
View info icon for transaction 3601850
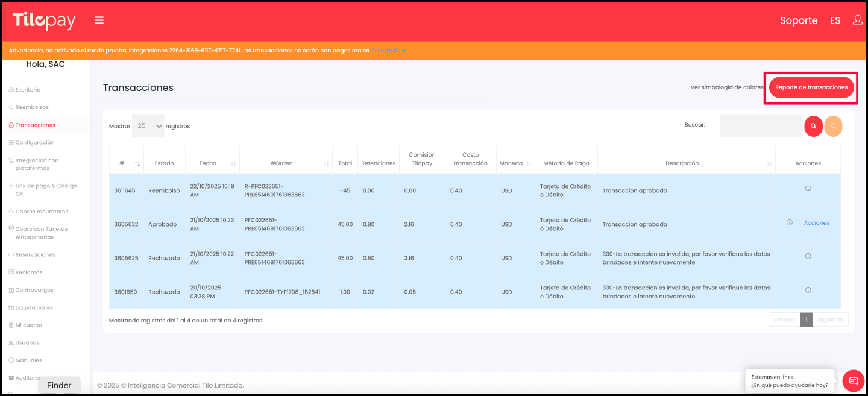coord(808,290)
